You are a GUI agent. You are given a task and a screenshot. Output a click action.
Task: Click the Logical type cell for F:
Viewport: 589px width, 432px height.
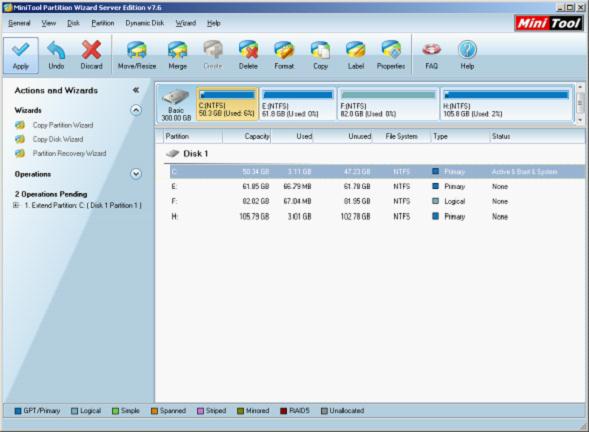pos(455,201)
